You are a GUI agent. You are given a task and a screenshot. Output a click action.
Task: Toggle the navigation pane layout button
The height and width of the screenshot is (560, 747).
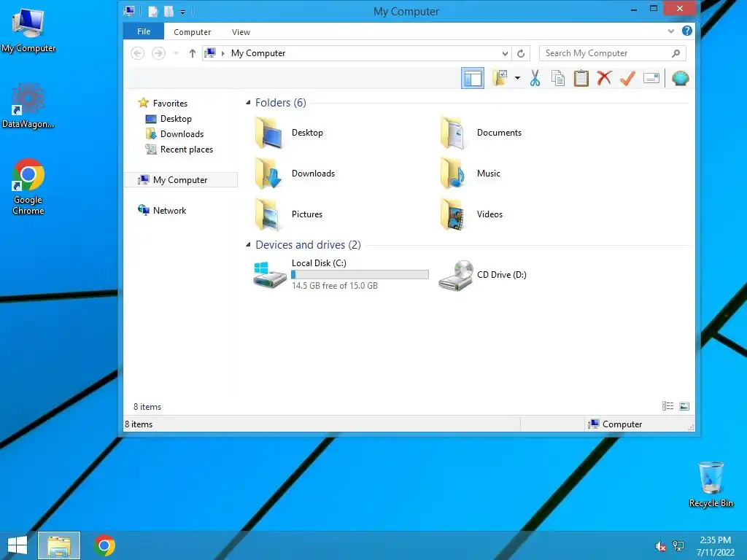click(472, 78)
